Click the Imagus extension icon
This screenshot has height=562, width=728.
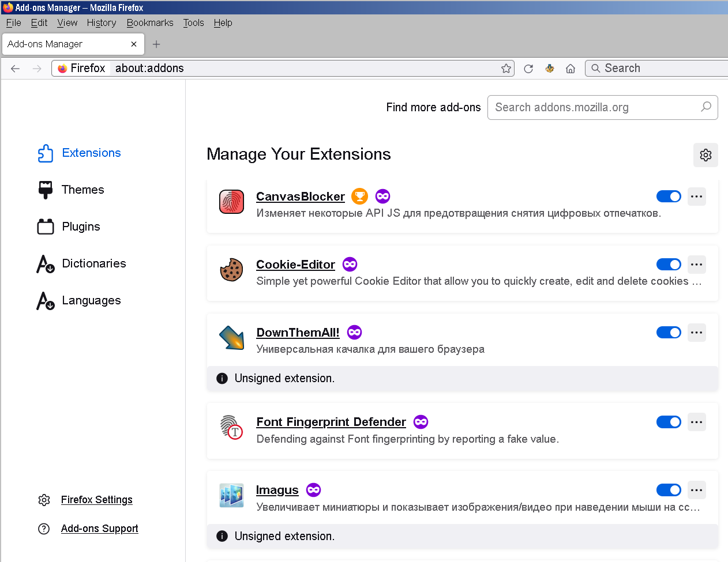point(231,495)
